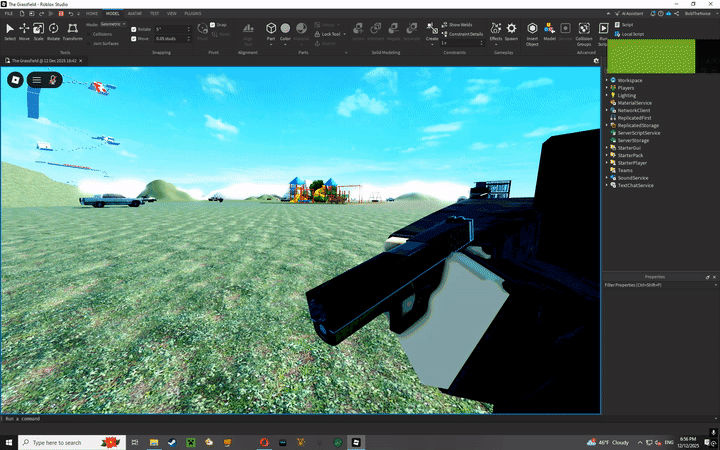Insert a new Part
This screenshot has width=720, height=450.
[271, 30]
